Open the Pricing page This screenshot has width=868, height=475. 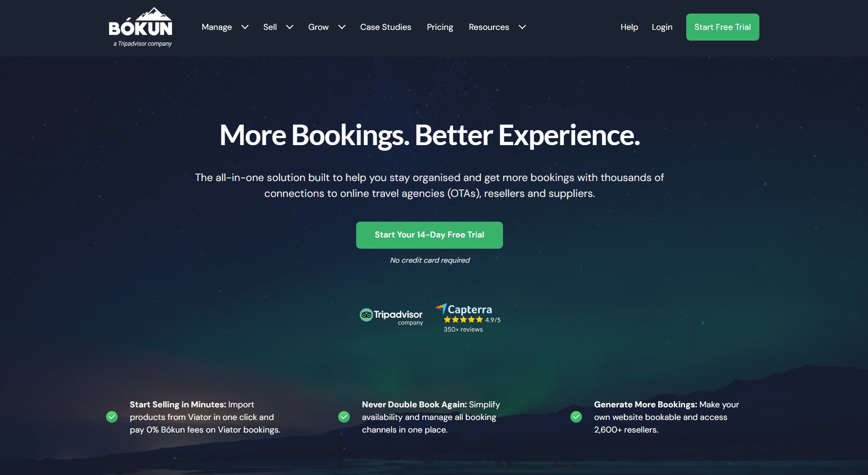click(x=440, y=27)
